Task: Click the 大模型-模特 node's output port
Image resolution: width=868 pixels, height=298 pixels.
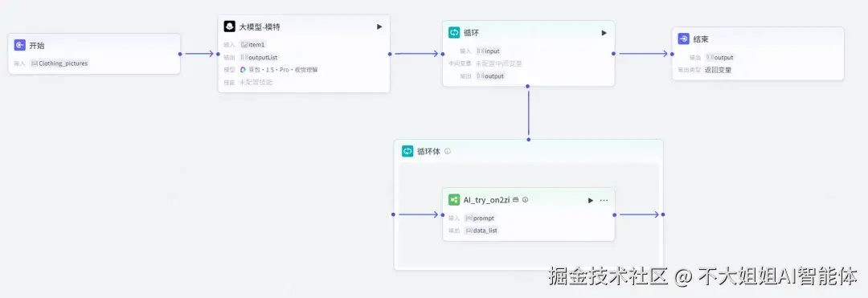Action: click(391, 54)
